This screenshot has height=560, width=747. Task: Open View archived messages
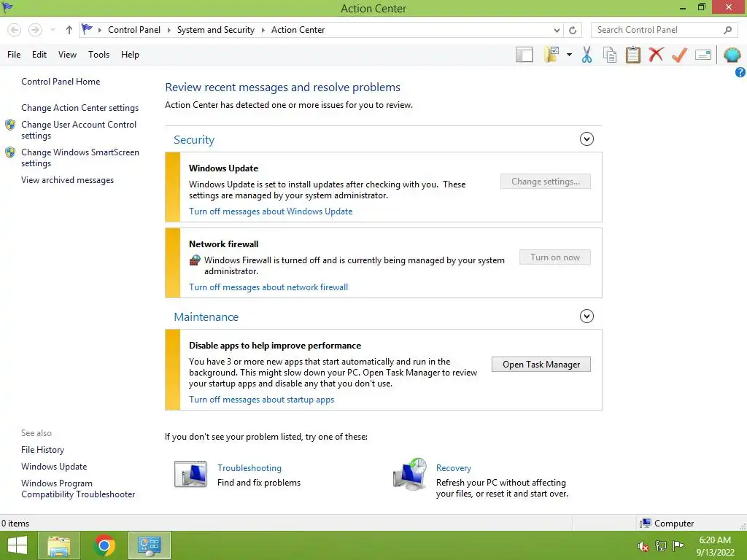click(68, 180)
